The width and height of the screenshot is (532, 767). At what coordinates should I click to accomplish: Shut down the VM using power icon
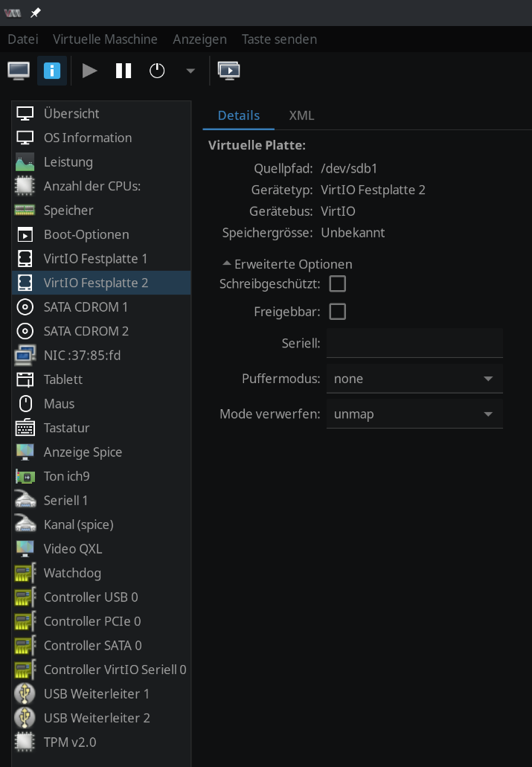(156, 71)
